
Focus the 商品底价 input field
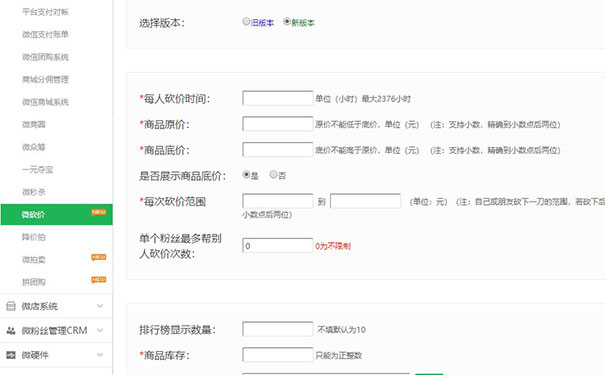277,149
